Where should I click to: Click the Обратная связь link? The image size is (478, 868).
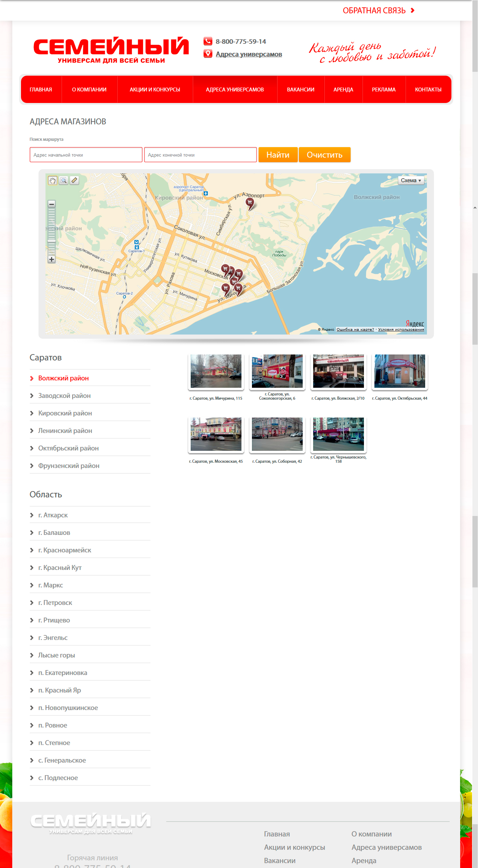coord(374,11)
